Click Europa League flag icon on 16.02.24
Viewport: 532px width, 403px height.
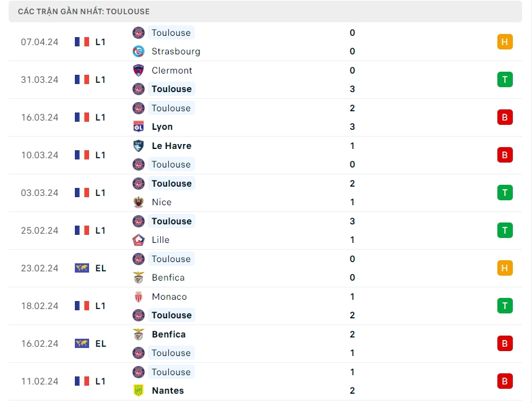[x=82, y=344]
